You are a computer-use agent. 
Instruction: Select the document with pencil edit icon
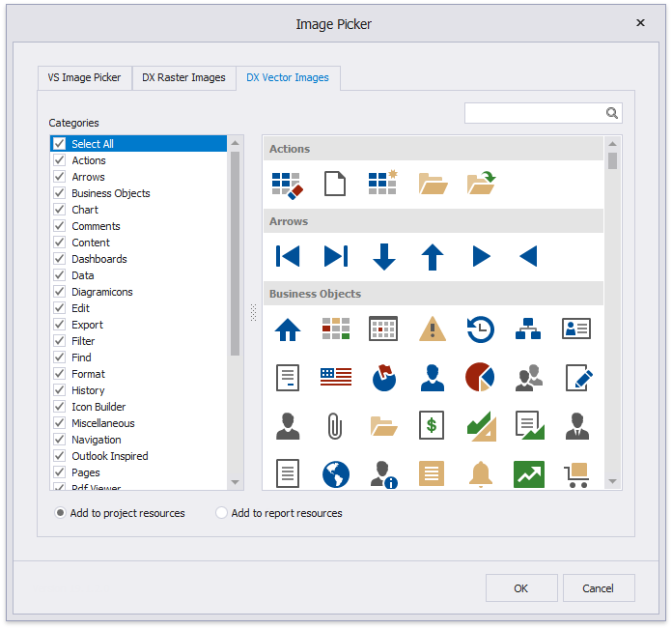(578, 378)
